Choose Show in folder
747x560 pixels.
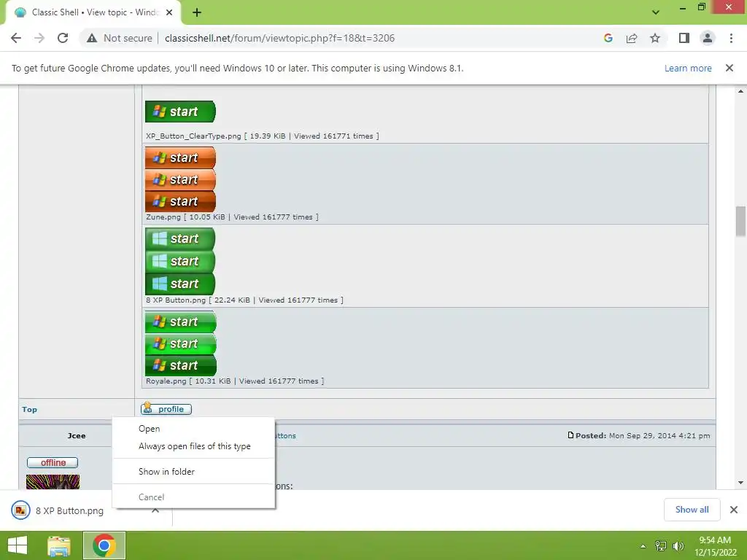193,472
